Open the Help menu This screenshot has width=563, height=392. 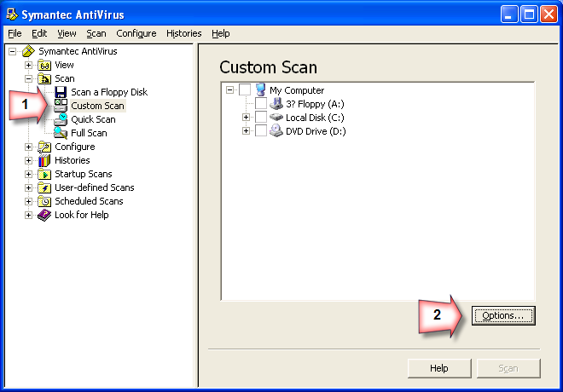pyautogui.click(x=220, y=33)
